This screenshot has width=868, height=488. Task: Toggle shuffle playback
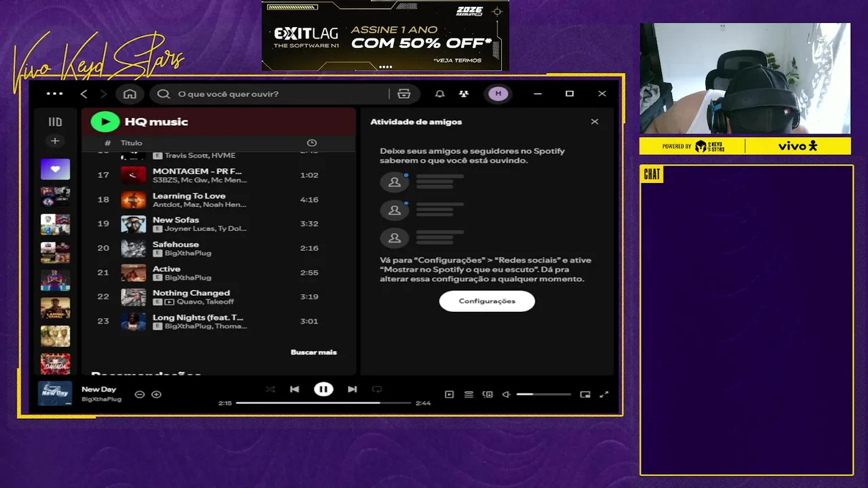(x=270, y=389)
